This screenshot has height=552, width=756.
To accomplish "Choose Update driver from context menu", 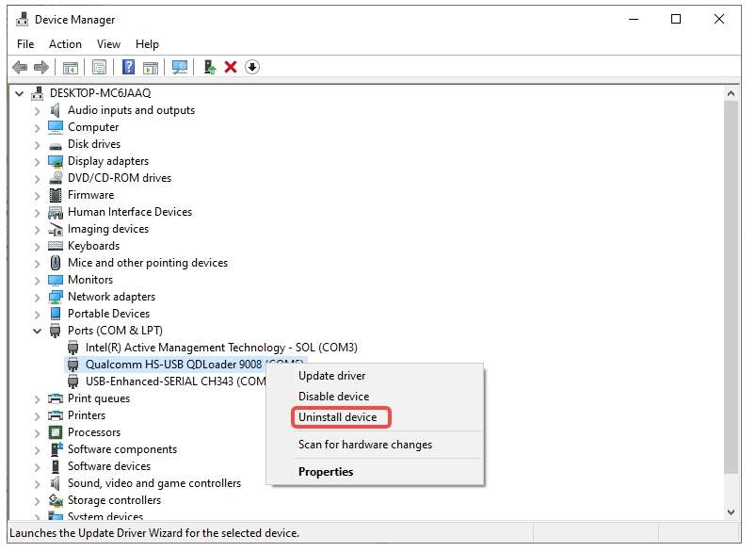I will coord(331,376).
